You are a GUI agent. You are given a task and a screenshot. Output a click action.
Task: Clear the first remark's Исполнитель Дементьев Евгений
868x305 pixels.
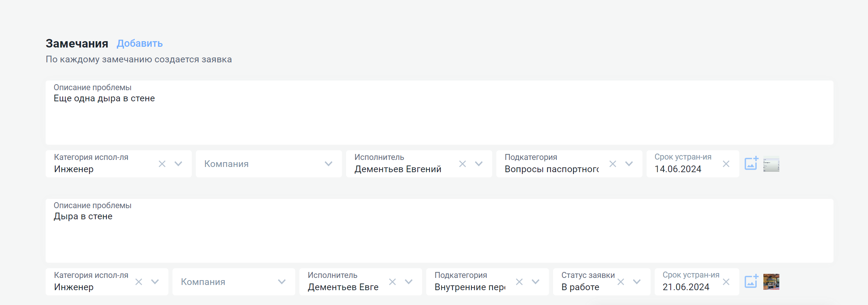pos(463,164)
